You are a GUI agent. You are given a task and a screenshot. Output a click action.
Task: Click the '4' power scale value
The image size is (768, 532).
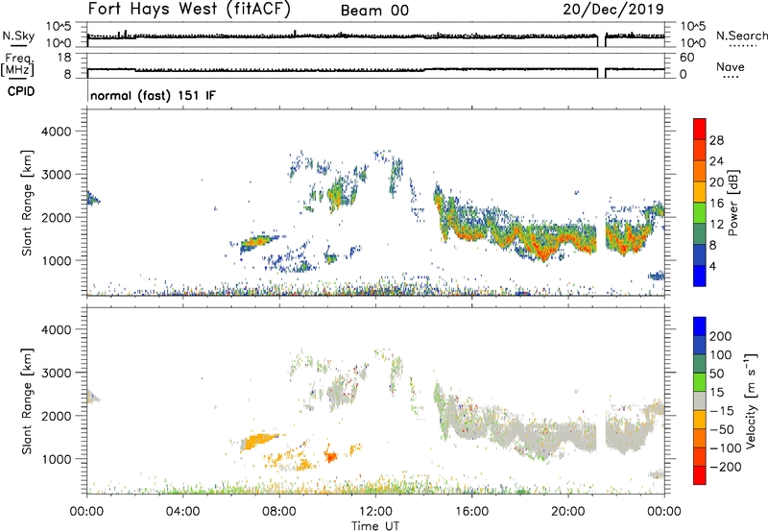[x=712, y=266]
